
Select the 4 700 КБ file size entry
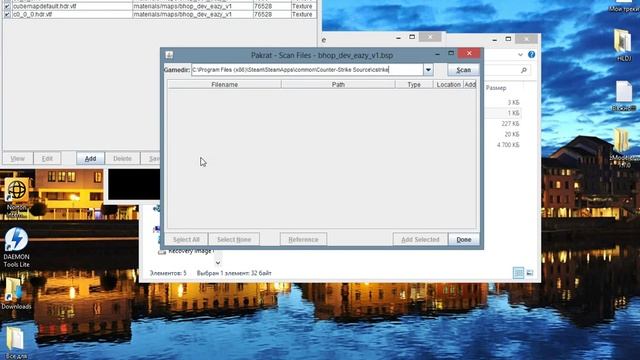pos(508,145)
